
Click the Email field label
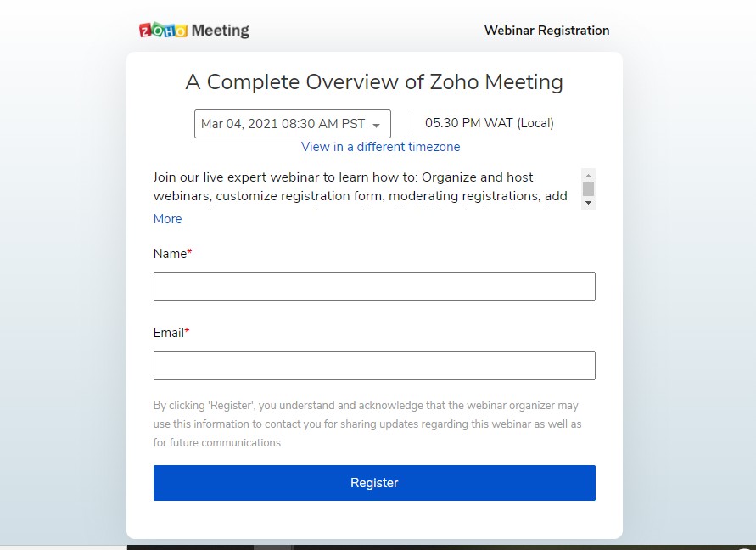169,333
